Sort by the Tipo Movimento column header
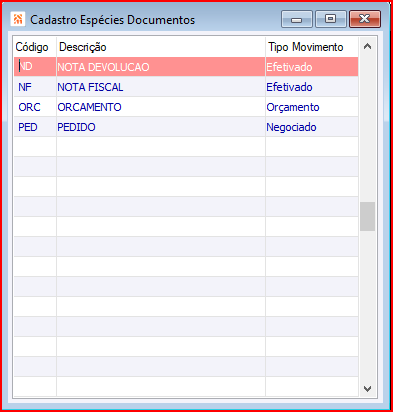 tap(312, 47)
